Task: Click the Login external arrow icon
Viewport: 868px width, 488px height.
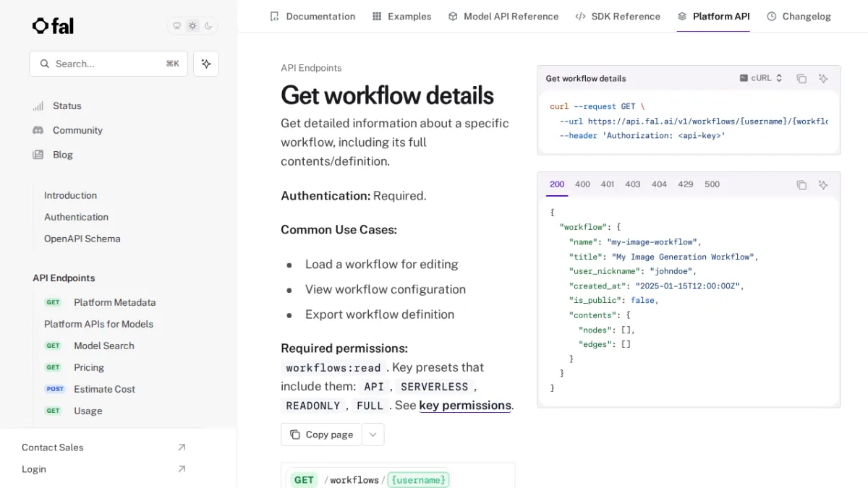Action: (x=182, y=469)
